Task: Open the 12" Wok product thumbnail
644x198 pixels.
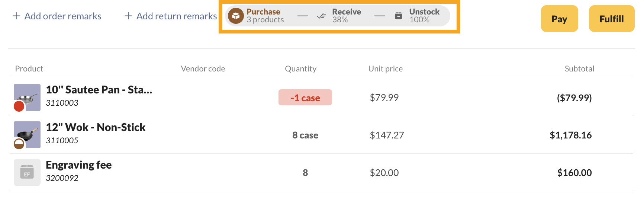Action: 27,135
